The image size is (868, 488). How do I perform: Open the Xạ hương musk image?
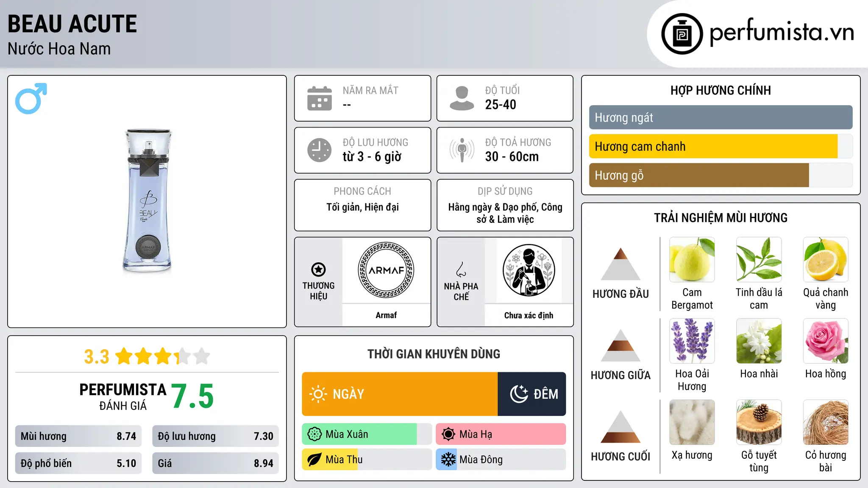(x=692, y=422)
